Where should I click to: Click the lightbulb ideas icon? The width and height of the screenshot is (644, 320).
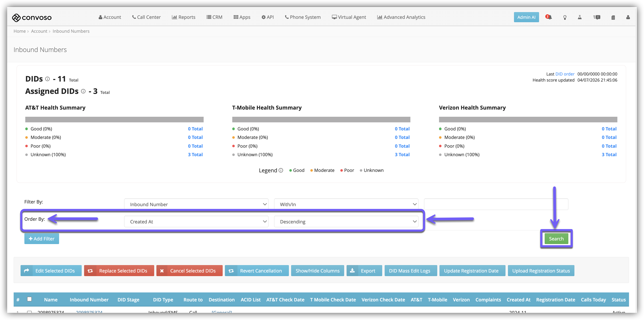point(565,17)
